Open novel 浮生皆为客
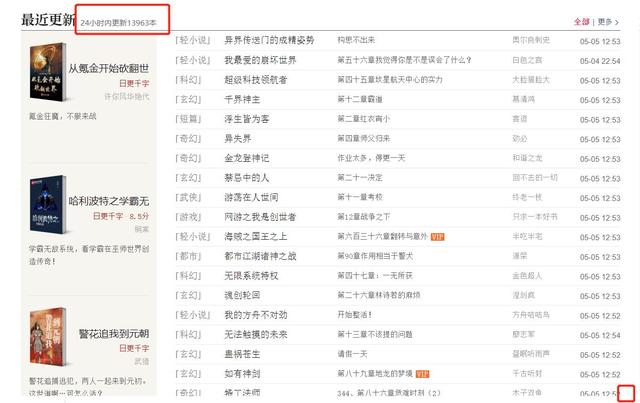This screenshot has width=640, height=403. tap(247, 119)
